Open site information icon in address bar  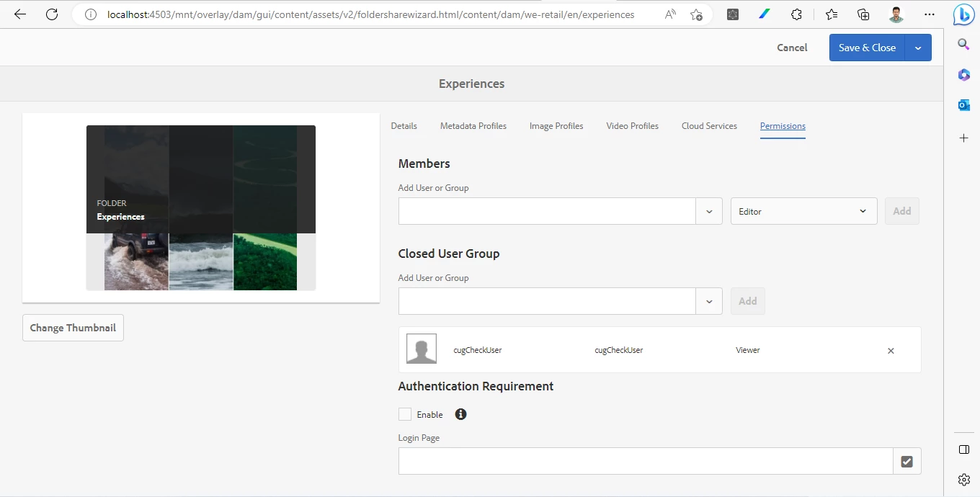[90, 14]
